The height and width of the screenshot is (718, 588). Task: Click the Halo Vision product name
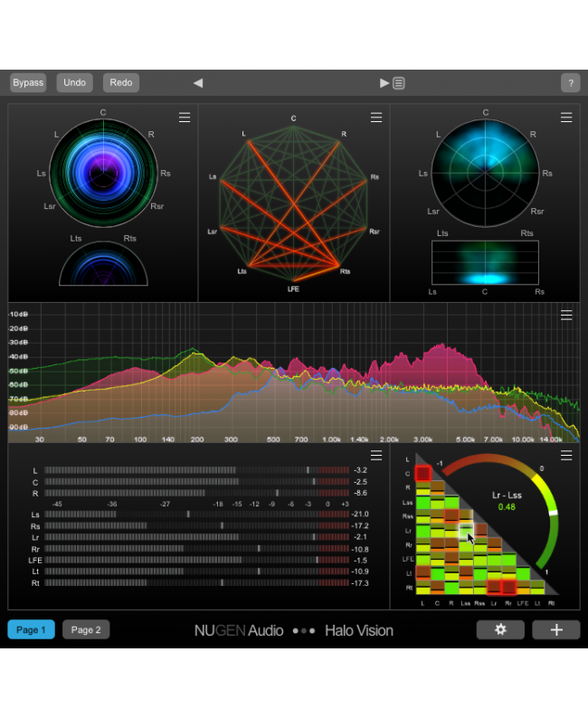359,630
